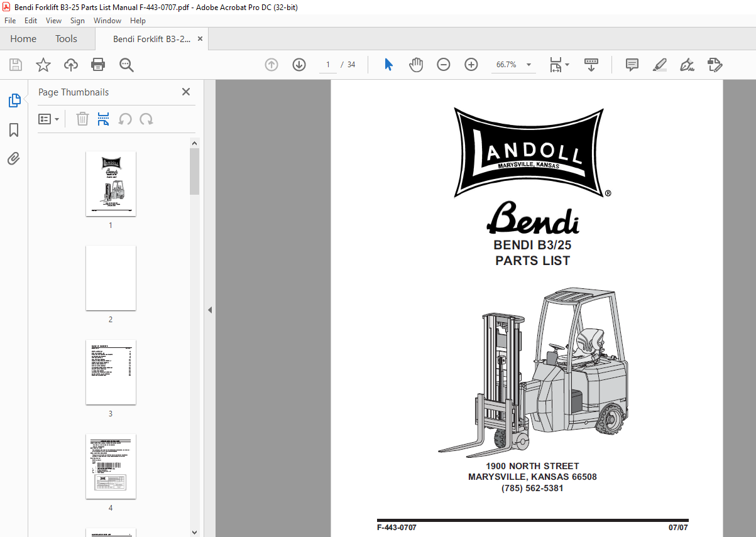Zoom in with plus icon
This screenshot has width=756, height=537.
pos(471,65)
